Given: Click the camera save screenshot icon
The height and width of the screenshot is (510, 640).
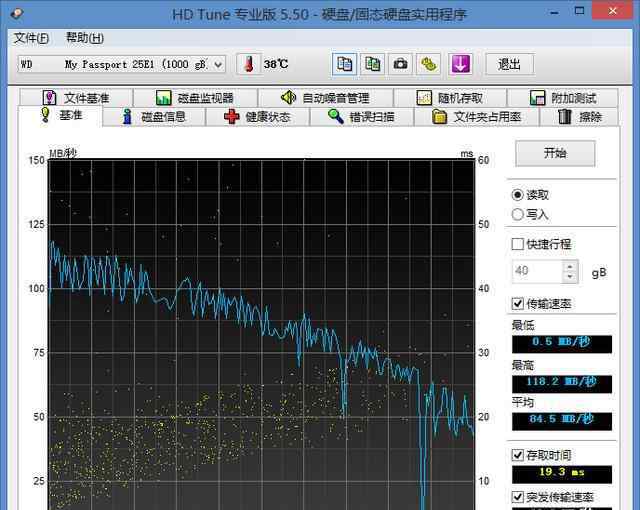Looking at the screenshot, I should point(400,64).
